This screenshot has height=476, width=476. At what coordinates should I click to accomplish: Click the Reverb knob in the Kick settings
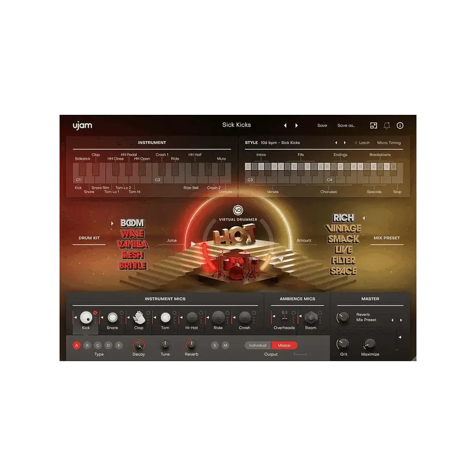192,345
